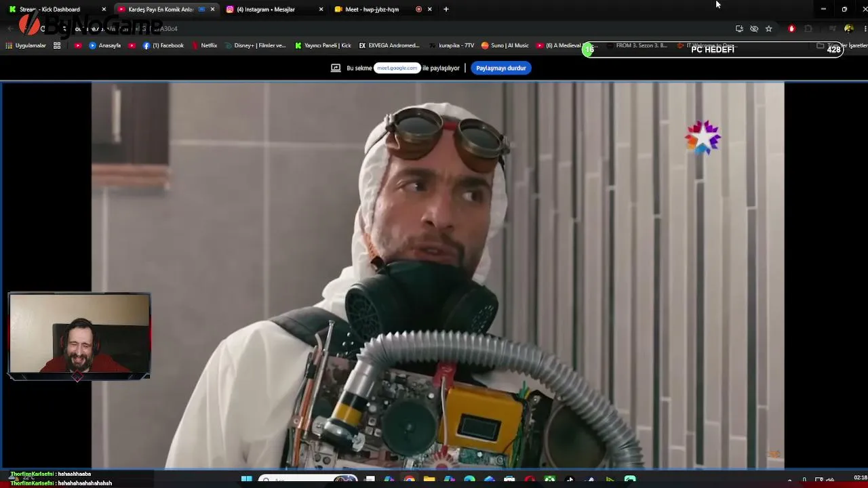
Task: Click the install/cast icon in the address bar
Action: pyautogui.click(x=739, y=28)
